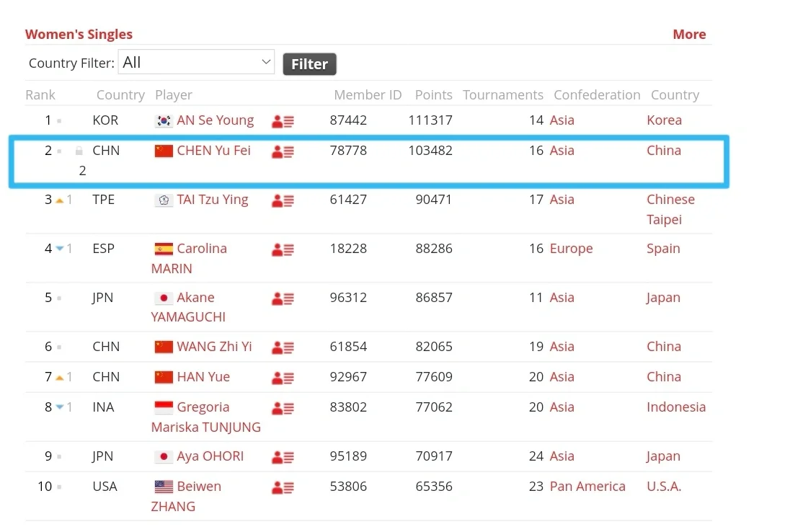Viewport: 803px width, 532px height.
Task: Select points value 65356
Action: click(x=434, y=487)
